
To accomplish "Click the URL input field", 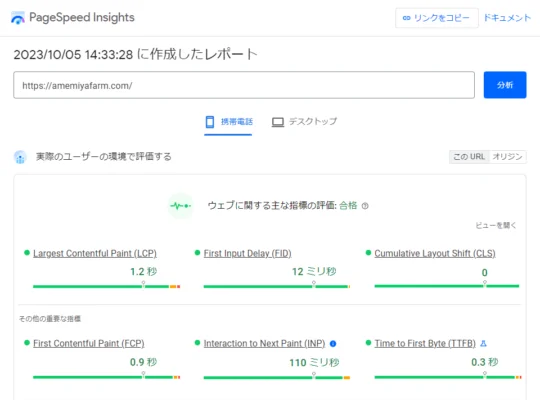I will coord(244,85).
